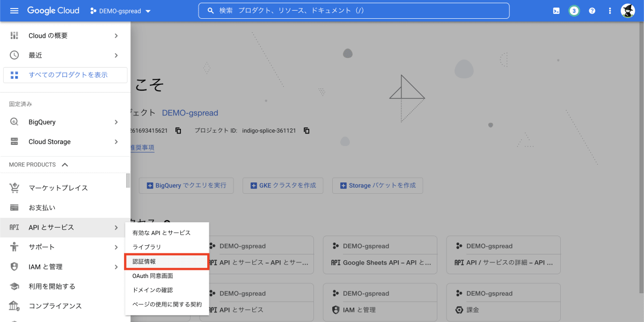Click the Cloud Storage sidebar icon

[x=14, y=142]
